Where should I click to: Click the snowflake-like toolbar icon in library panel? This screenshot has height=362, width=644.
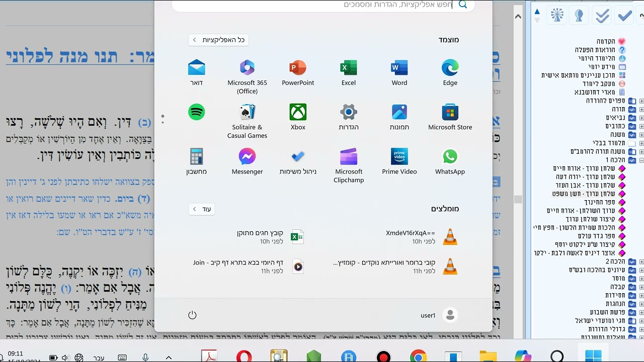pyautogui.click(x=557, y=16)
